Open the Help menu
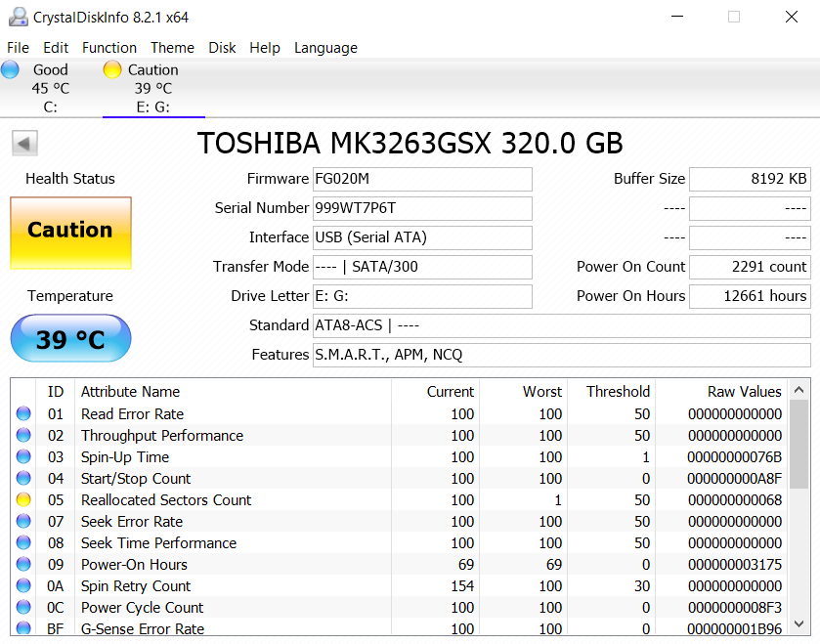Screen dimensions: 820x644 [x=265, y=48]
